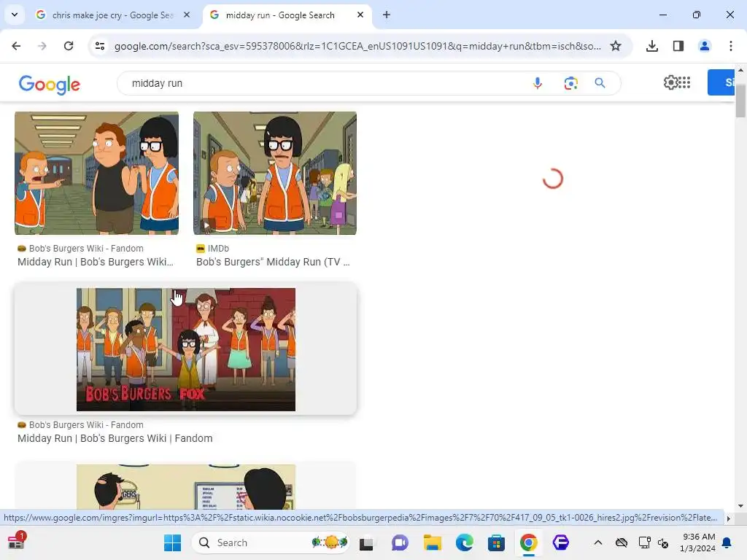This screenshot has width=747, height=560.
Task: Open clock showing 9:36 AM
Action: tap(697, 542)
